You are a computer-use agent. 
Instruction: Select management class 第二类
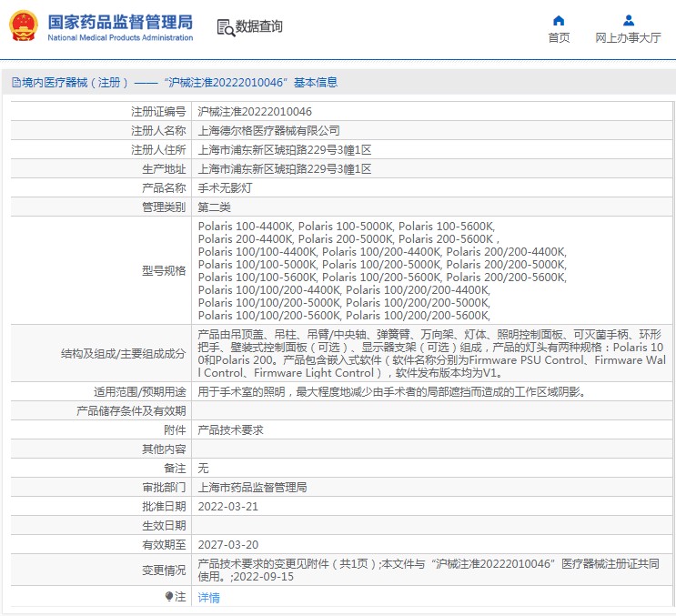tap(215, 207)
